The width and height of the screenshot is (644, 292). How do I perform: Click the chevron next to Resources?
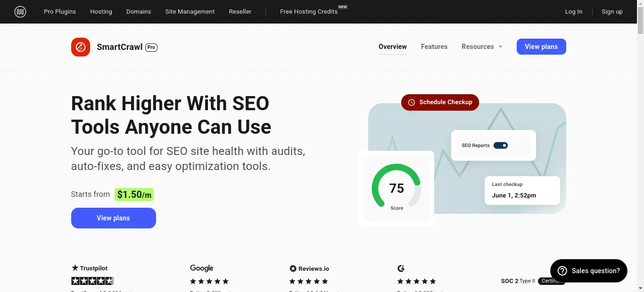click(501, 47)
